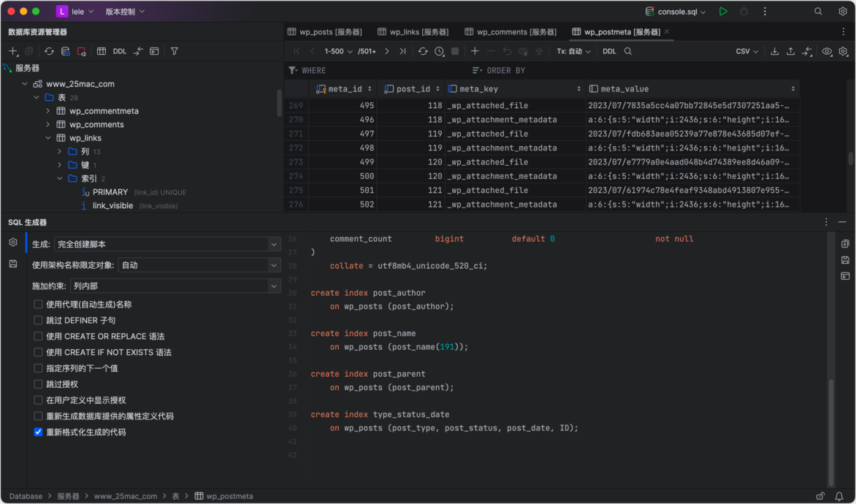Screen dimensions: 856x504
Task: Open the 施加约束 dropdown showing 列内部
Action: pos(175,286)
